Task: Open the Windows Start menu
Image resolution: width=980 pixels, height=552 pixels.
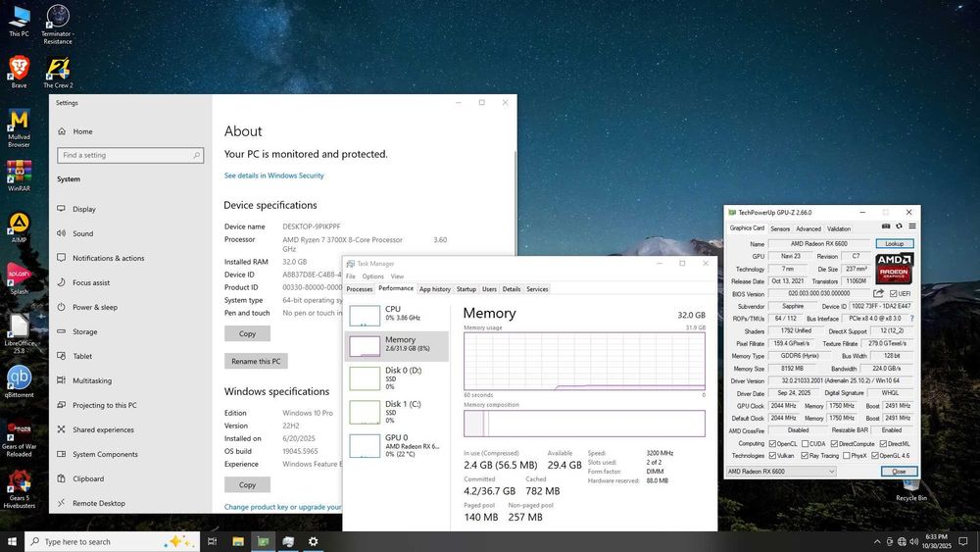Action: 12,541
